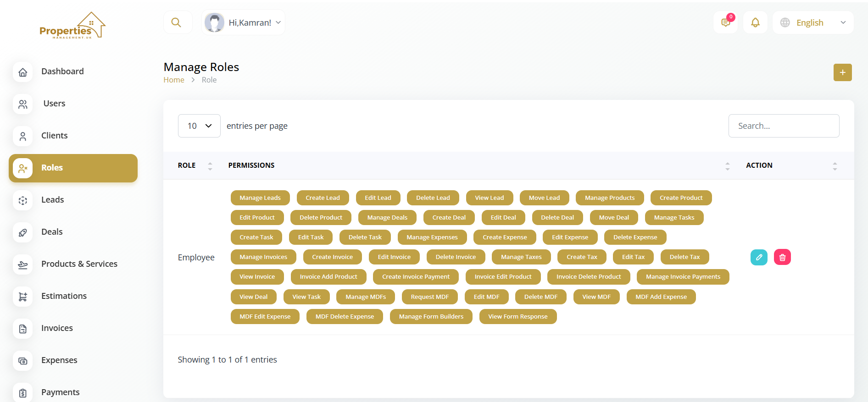Screen dimensions: 868x402
Task: Focus the Search input field
Action: 784,126
